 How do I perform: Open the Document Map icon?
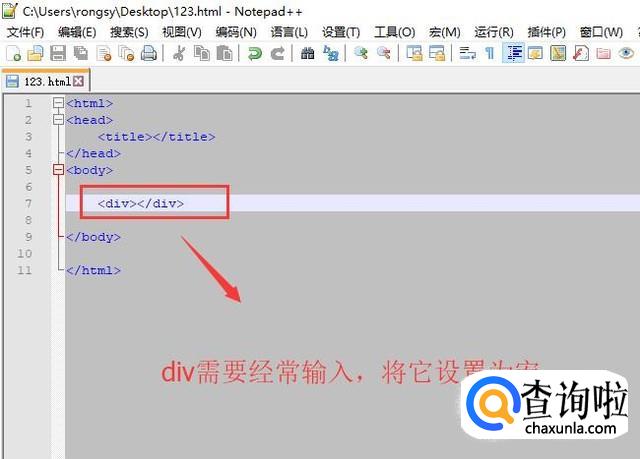(x=558, y=53)
